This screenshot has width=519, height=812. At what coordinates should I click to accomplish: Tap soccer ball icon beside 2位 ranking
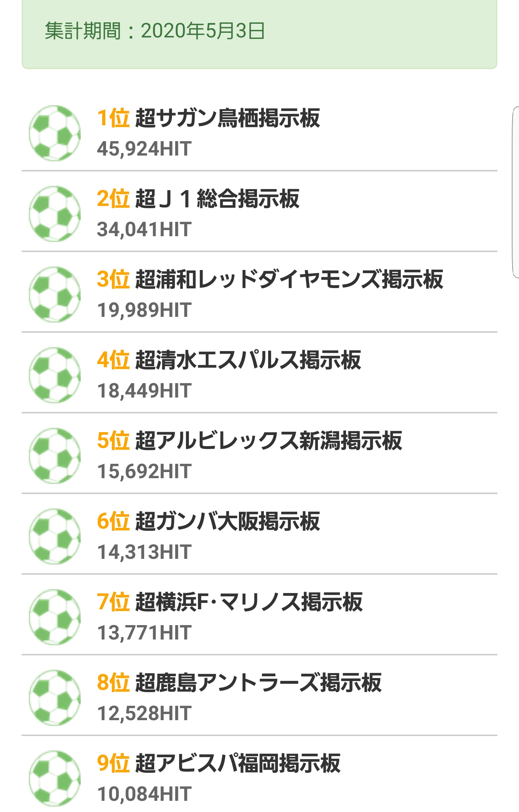pos(55,214)
